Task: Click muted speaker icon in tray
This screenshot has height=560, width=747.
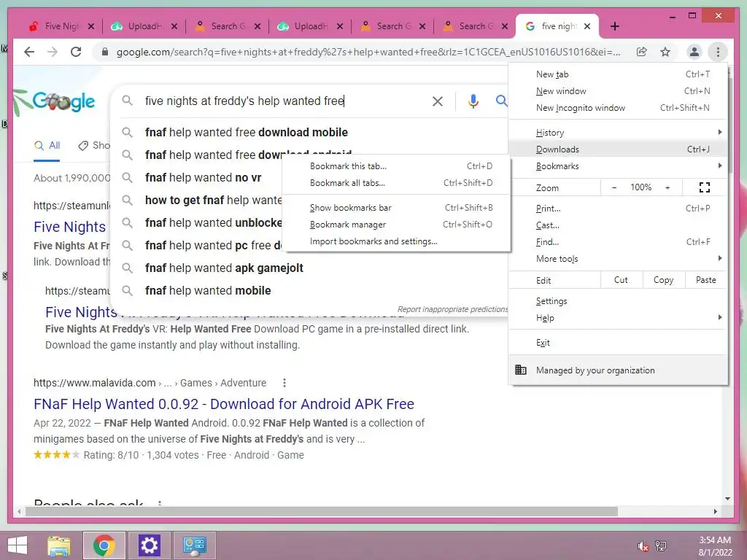Action: (x=643, y=545)
